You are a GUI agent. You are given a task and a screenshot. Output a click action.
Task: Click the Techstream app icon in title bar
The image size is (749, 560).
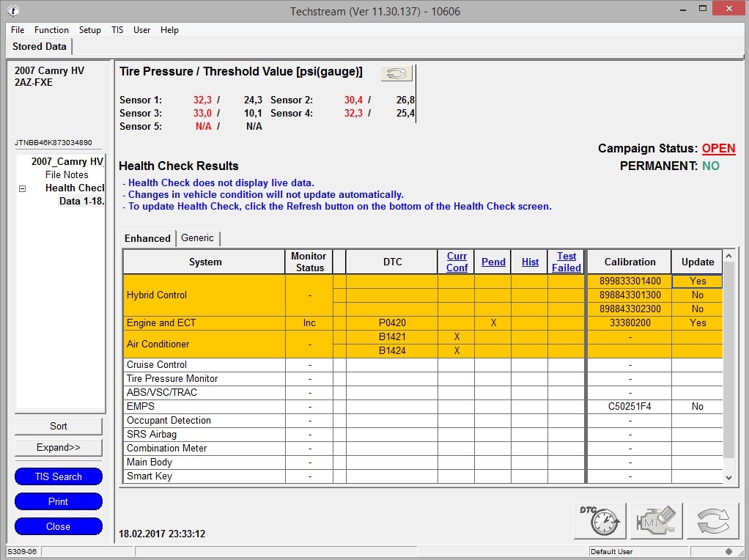(13, 10)
